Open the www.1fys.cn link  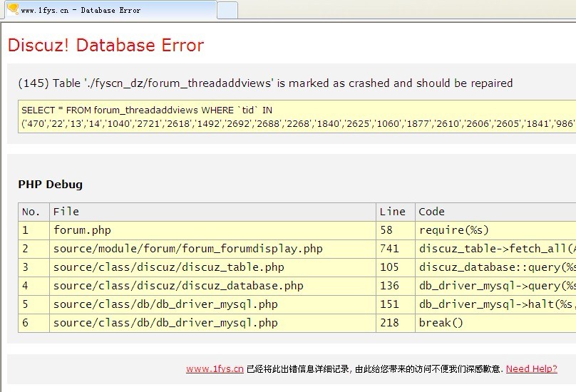click(x=215, y=369)
